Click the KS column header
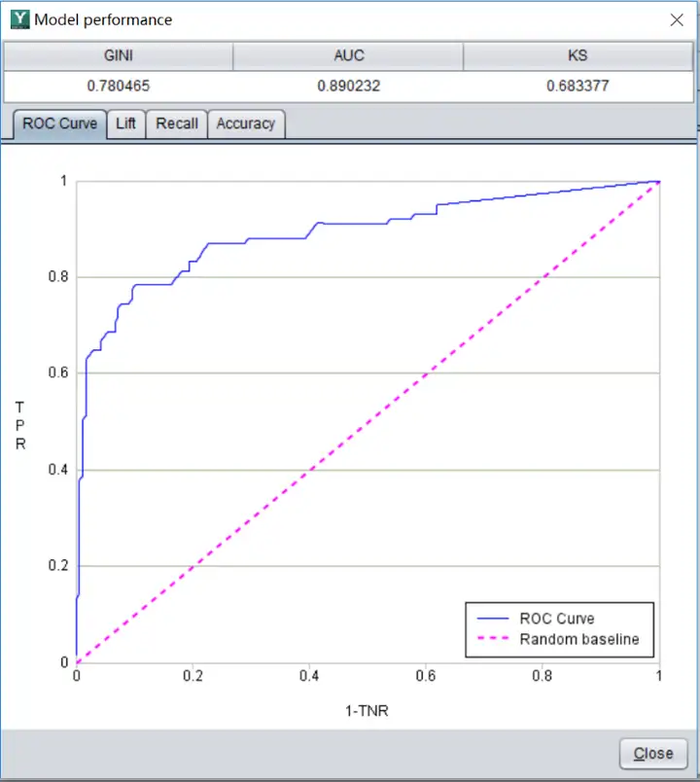The width and height of the screenshot is (700, 782). click(x=577, y=55)
